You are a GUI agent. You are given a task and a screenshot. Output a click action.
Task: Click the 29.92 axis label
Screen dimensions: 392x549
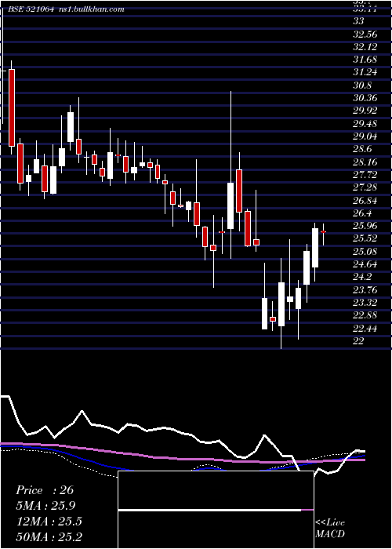[365, 111]
